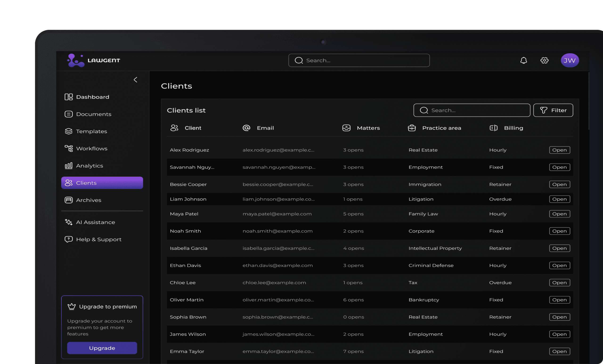Image resolution: width=603 pixels, height=364 pixels.
Task: Click the Help & Support question icon
Action: 69,239
